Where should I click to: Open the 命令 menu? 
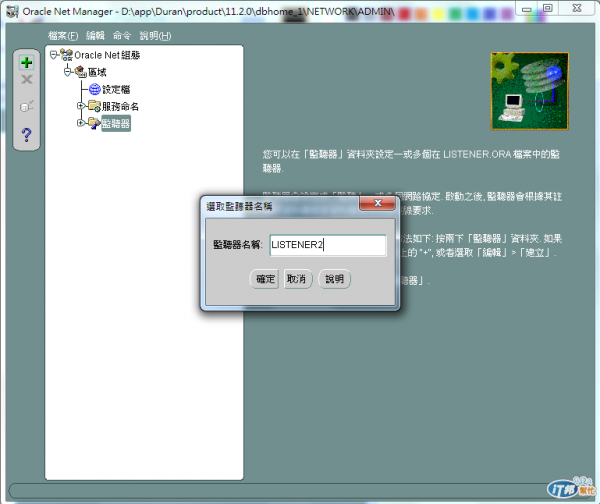click(x=122, y=36)
